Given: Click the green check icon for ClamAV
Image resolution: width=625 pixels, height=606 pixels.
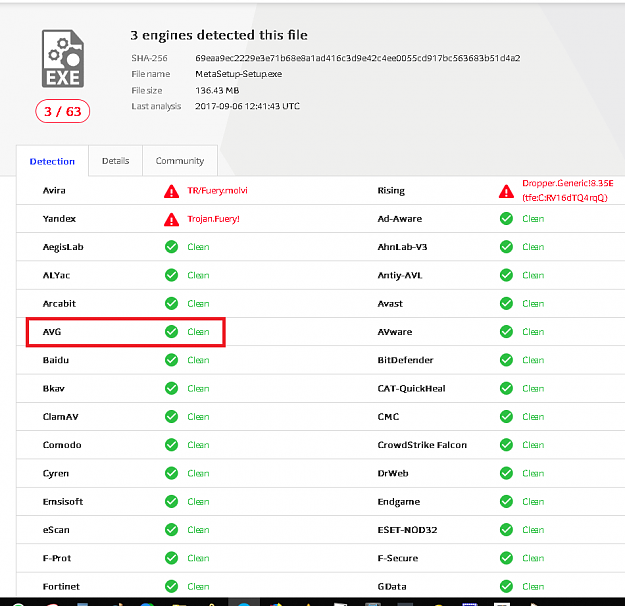Looking at the screenshot, I should click(x=171, y=417).
